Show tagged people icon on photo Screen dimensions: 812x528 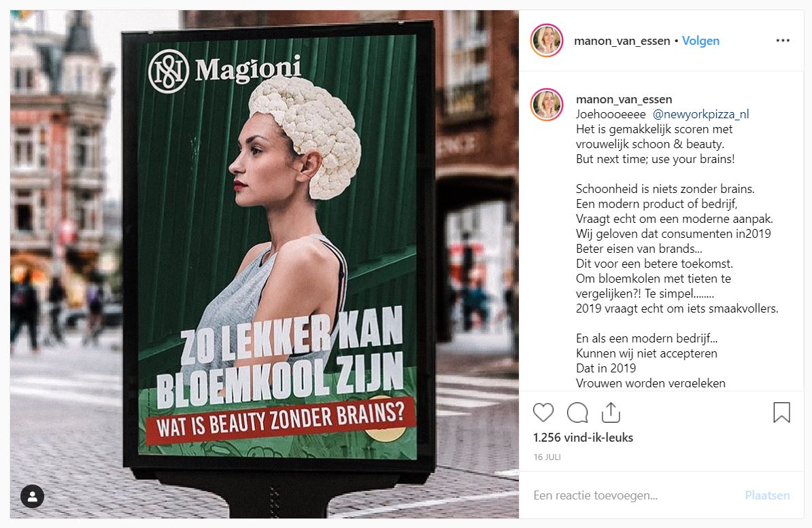pos(32,497)
